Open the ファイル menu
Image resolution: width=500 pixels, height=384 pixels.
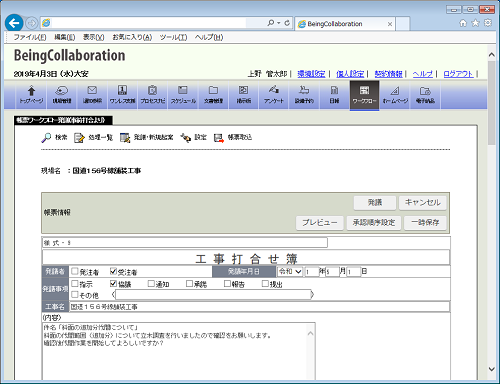[30, 37]
